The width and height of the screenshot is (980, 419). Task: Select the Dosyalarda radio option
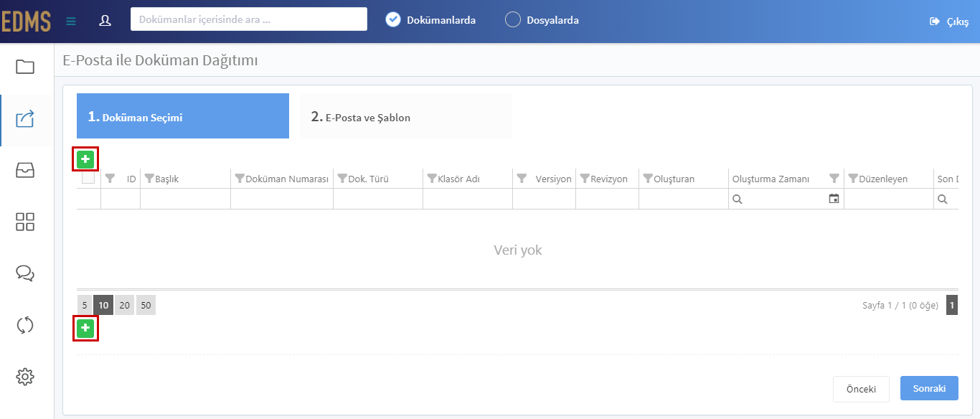click(512, 20)
